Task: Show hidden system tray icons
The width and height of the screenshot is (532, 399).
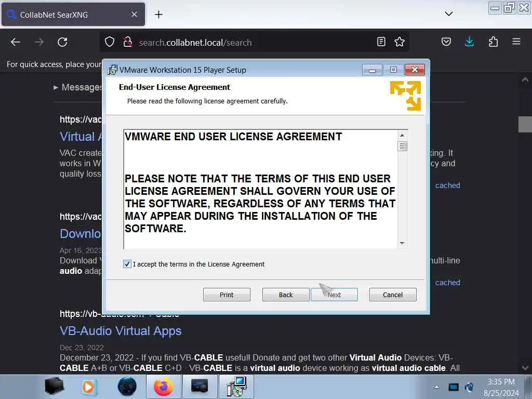Action: (436, 387)
